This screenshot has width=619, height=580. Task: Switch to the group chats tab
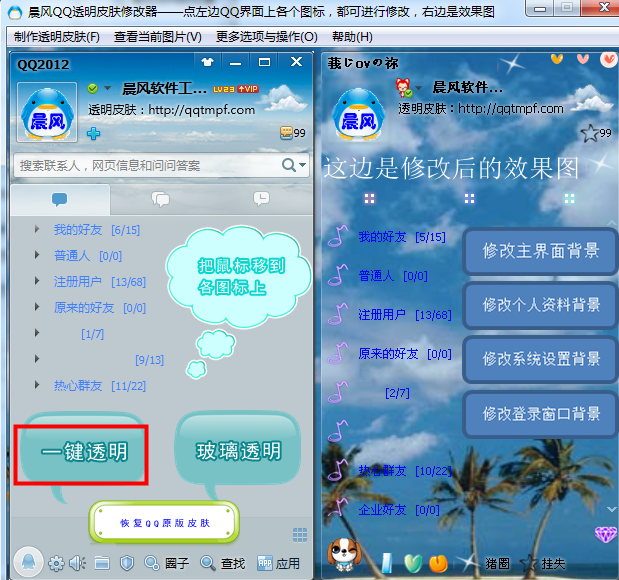[x=161, y=199]
